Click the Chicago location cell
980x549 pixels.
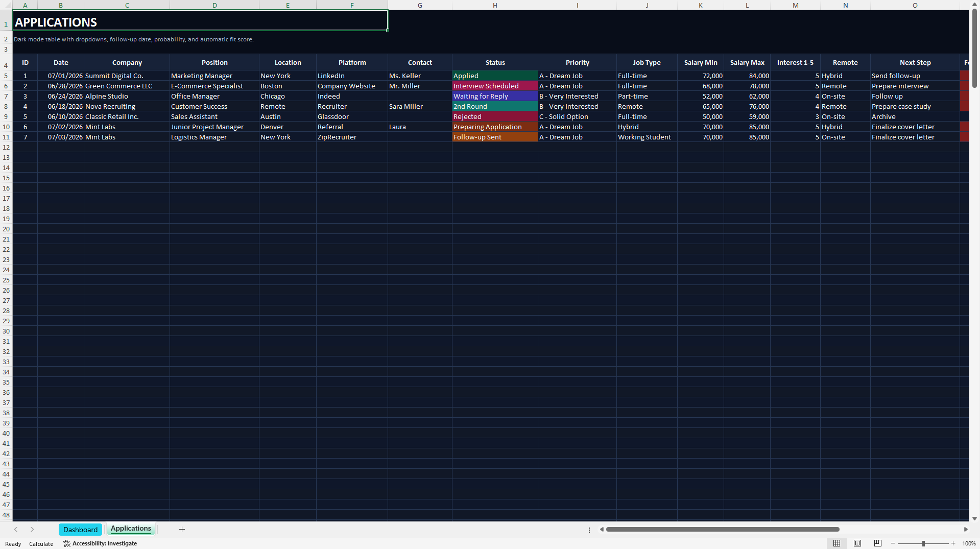(288, 96)
